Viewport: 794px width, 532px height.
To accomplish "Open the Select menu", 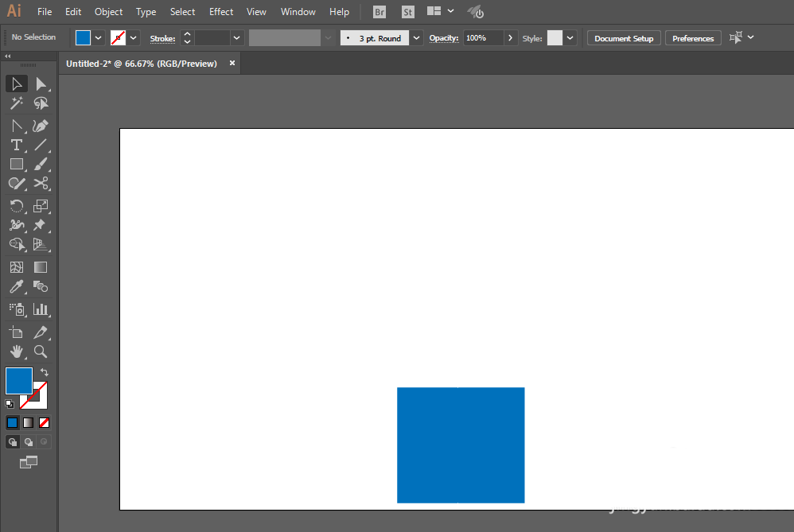I will click(182, 12).
